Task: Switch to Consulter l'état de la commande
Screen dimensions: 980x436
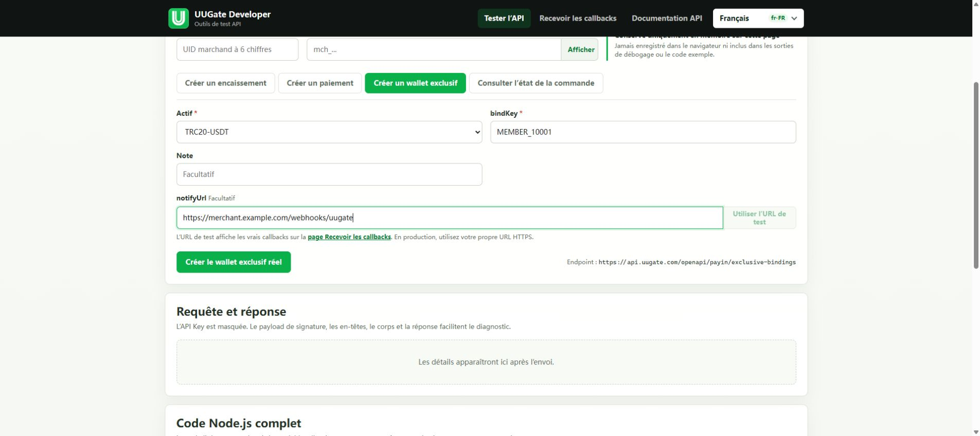Action: [x=536, y=83]
